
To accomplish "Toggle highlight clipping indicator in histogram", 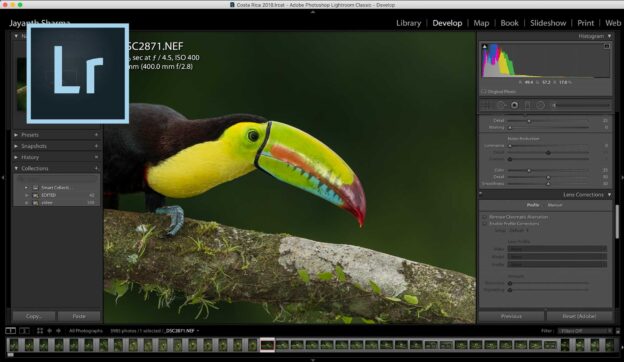I will point(606,47).
